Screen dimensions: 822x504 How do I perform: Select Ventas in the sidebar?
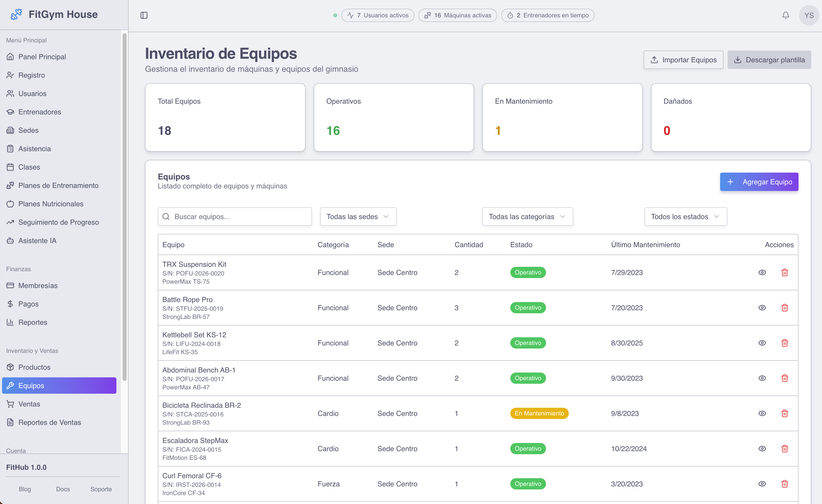[29, 404]
